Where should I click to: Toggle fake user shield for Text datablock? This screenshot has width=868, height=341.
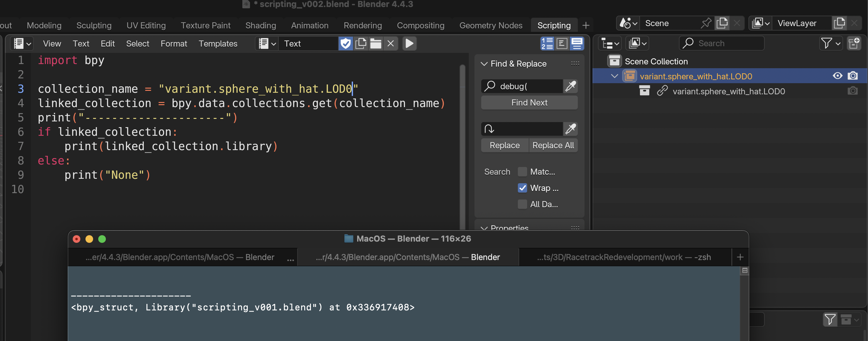pos(346,43)
